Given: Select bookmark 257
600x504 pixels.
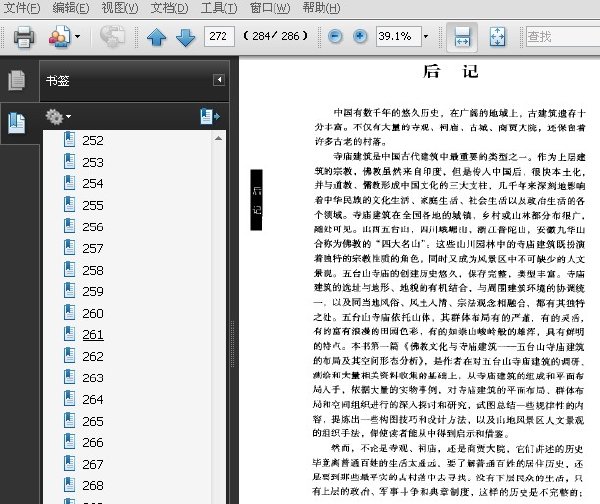Looking at the screenshot, I should pyautogui.click(x=93, y=249).
